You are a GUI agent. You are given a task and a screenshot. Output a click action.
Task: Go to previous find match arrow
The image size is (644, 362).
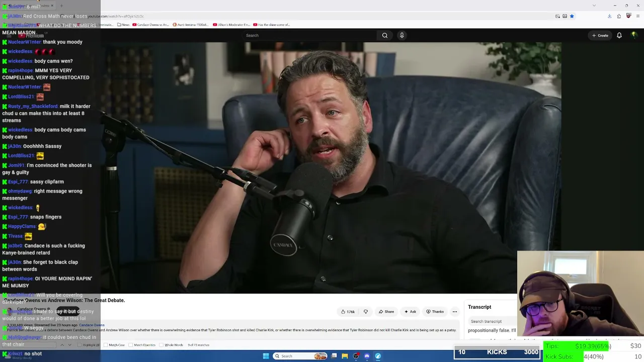[62, 345]
